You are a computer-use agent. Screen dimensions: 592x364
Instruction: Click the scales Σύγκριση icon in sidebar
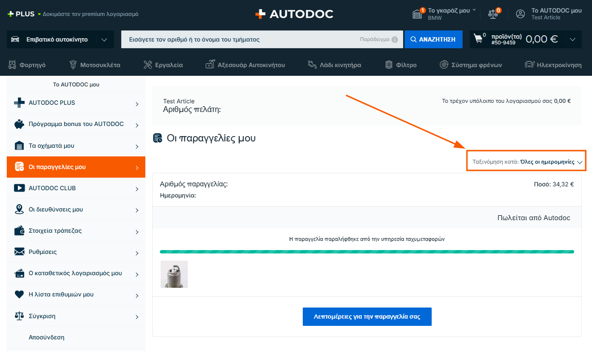[19, 316]
